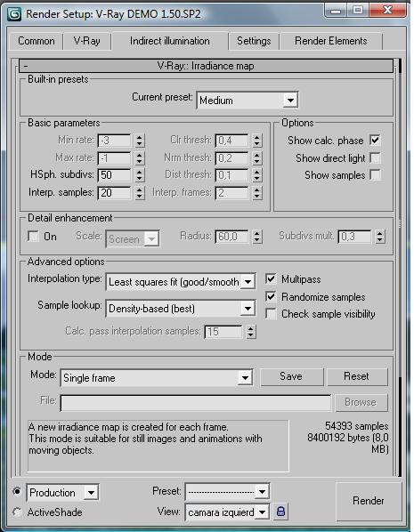Open Interpolation type dropdown

coord(181,282)
